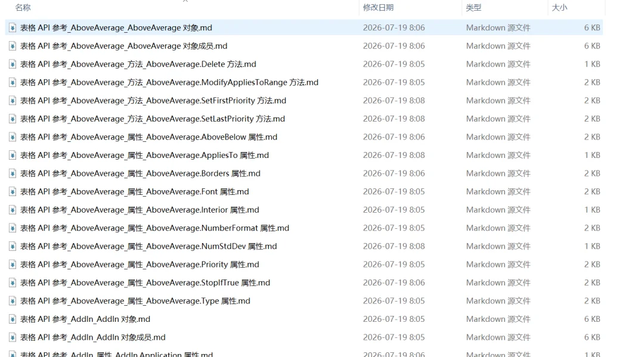
Task: Select file name AboveAverage.NumberFormat 属性.md
Action: [x=155, y=228]
